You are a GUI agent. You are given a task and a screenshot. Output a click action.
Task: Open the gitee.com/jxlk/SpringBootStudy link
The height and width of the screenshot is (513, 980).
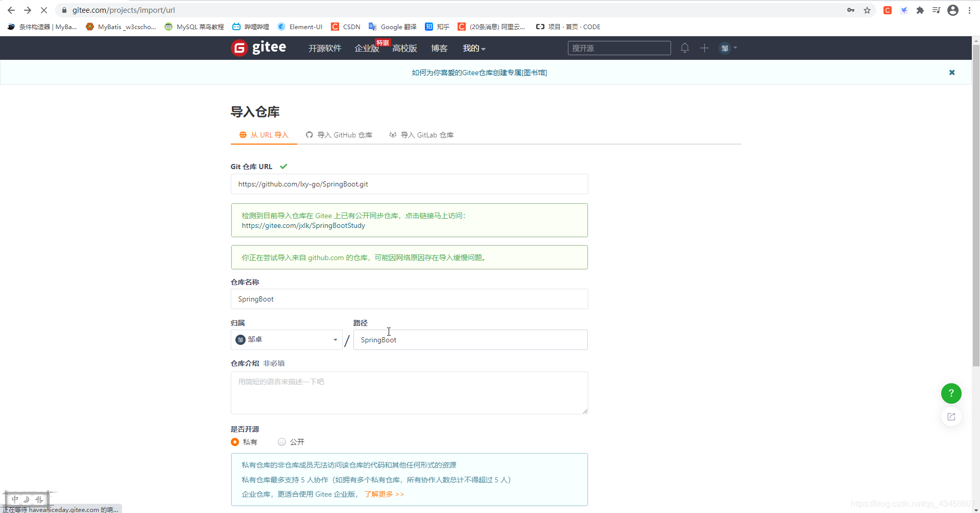303,225
